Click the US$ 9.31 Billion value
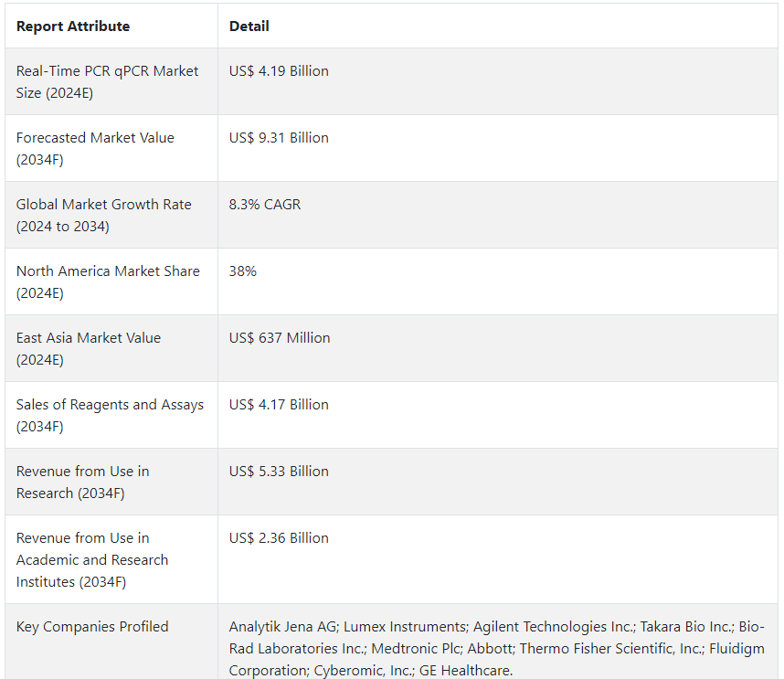Viewport: 784px width, 679px height. click(x=279, y=137)
